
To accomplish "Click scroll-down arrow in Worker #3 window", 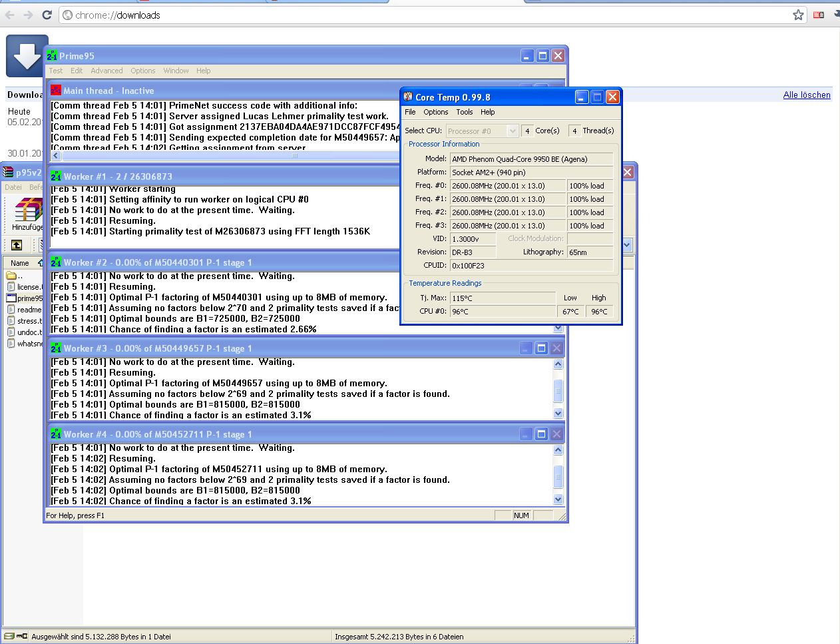I will click(558, 413).
